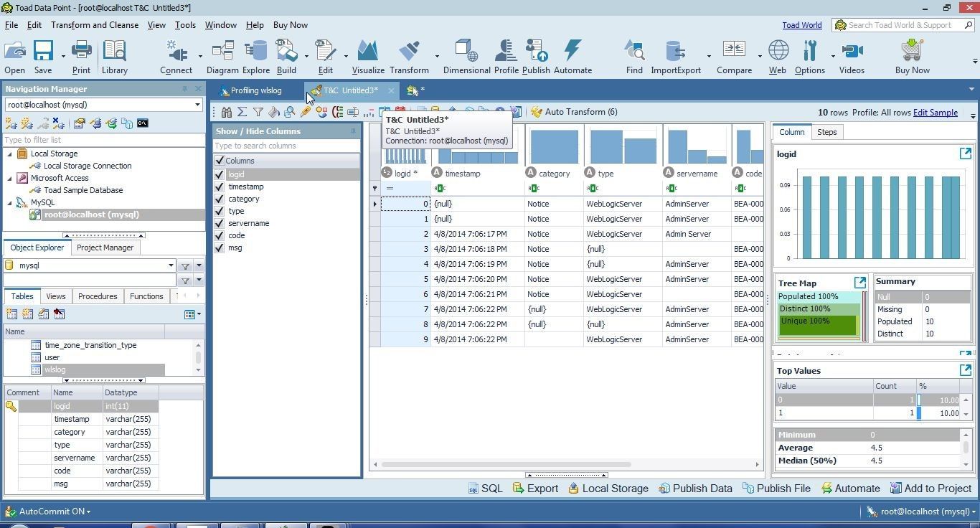Open the Connect dropdown arrow

[200, 56]
